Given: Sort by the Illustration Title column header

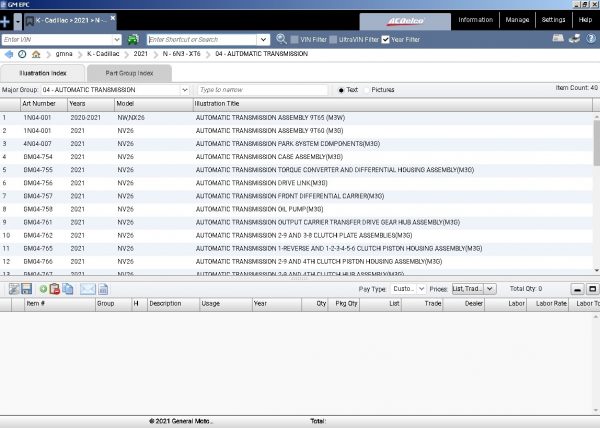Looking at the screenshot, I should (x=393, y=104).
